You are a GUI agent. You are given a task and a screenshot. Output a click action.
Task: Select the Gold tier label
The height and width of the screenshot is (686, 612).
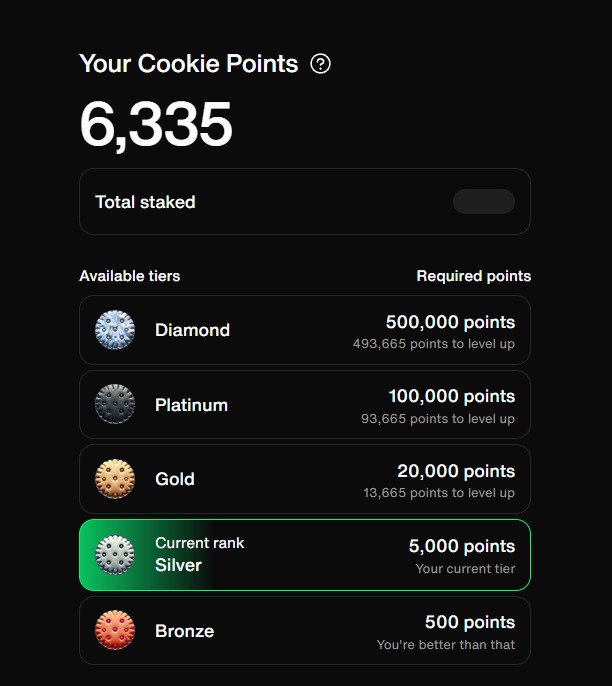[175, 479]
